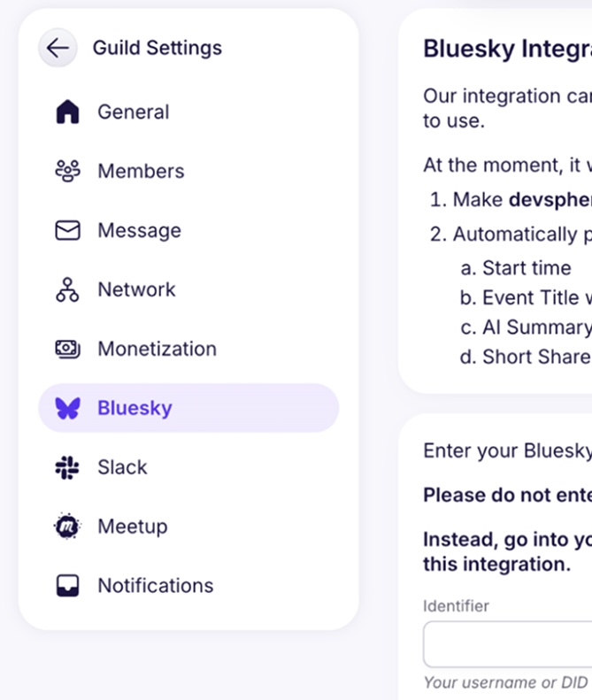
Task: Click the Network nodes icon
Action: pos(67,289)
